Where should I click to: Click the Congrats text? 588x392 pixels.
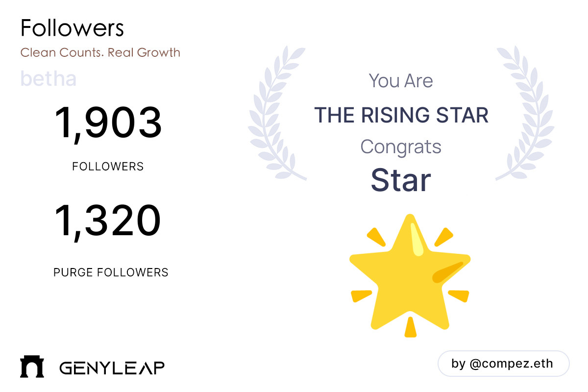(401, 147)
